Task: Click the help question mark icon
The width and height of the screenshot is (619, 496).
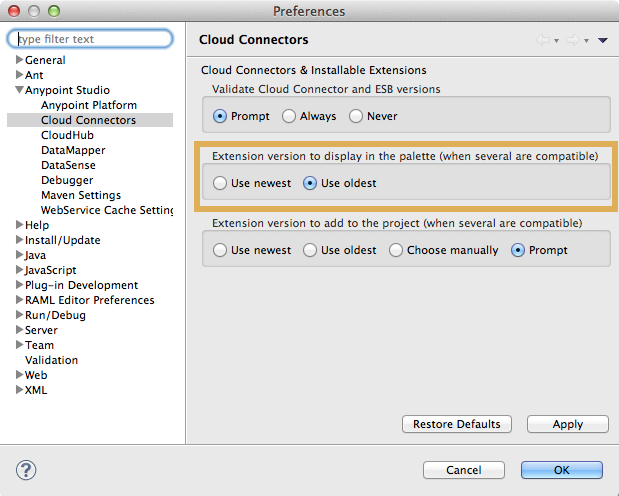Action: 27,469
